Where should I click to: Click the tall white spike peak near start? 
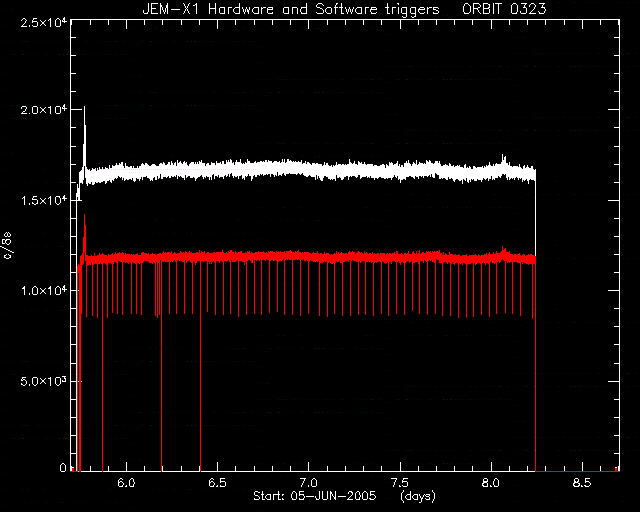(x=84, y=108)
